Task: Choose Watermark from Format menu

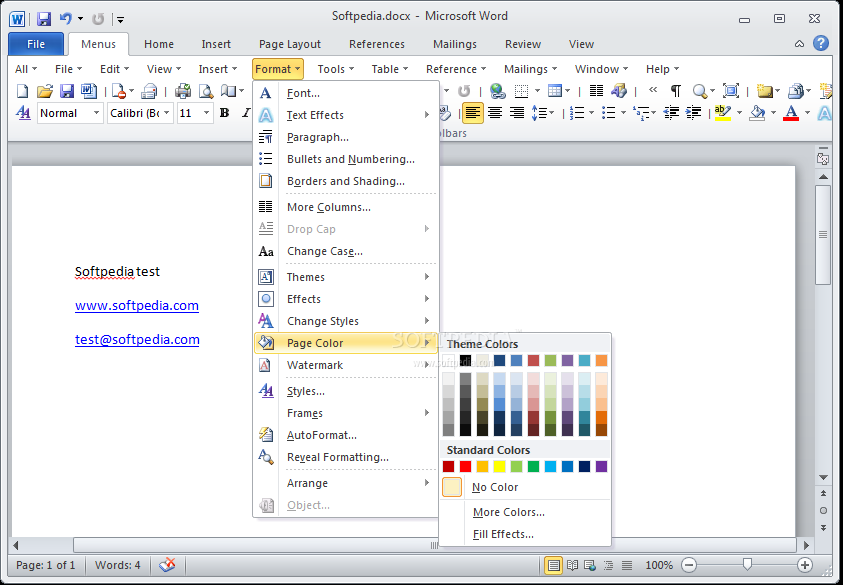Action: click(x=346, y=365)
